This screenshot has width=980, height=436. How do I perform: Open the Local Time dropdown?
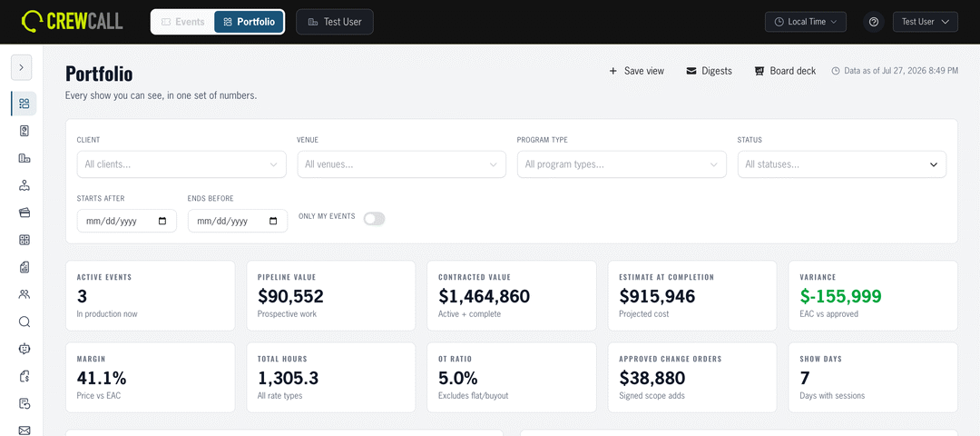[x=806, y=22]
